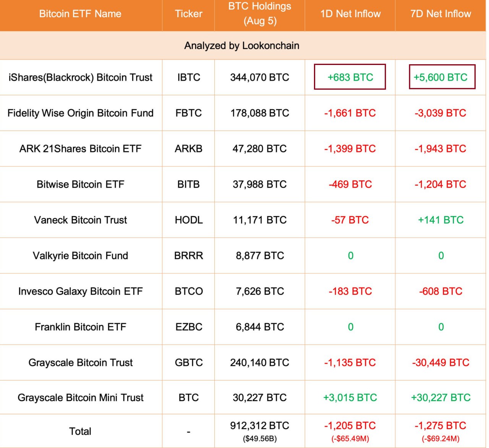Screen dimensions: 489x448
Task: Click the Analyzed by Lookonchain banner
Action: click(x=242, y=45)
